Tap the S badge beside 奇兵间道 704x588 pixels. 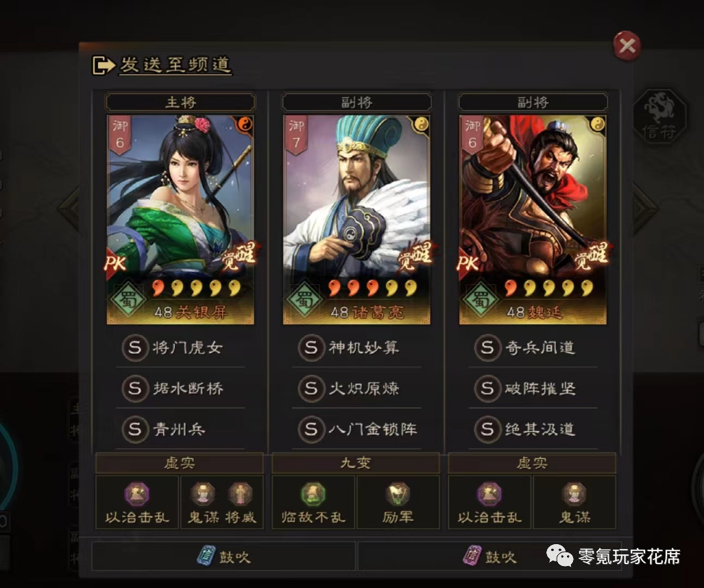click(487, 347)
